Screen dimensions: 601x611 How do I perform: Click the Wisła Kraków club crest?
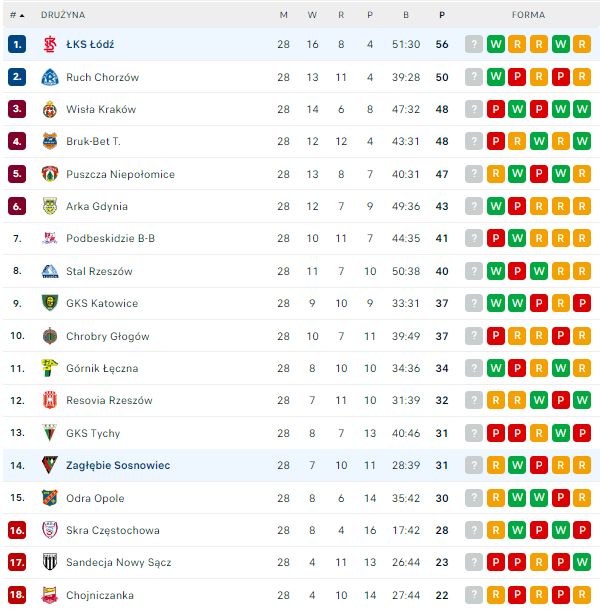coord(50,109)
